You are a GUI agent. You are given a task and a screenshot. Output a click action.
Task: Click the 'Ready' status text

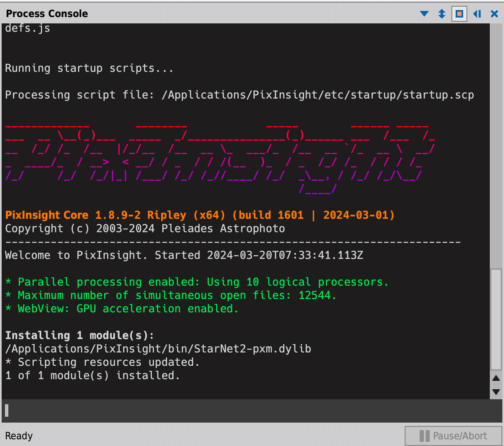tap(19, 436)
